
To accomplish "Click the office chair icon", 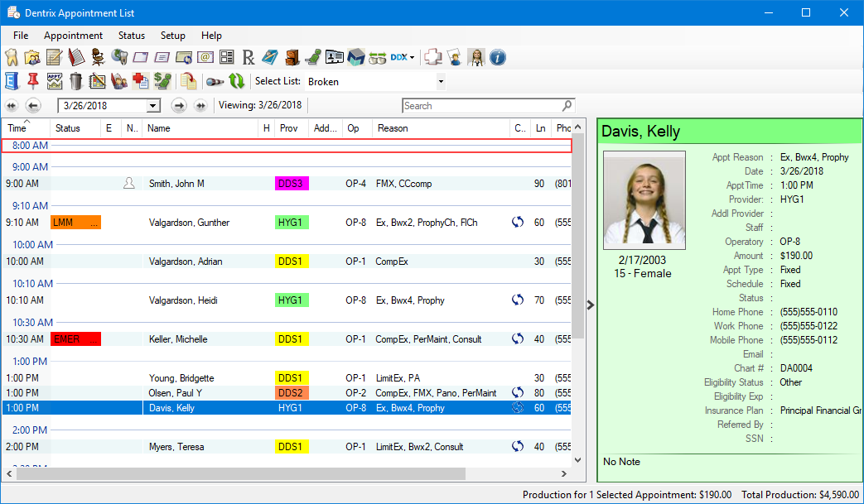I will point(98,58).
